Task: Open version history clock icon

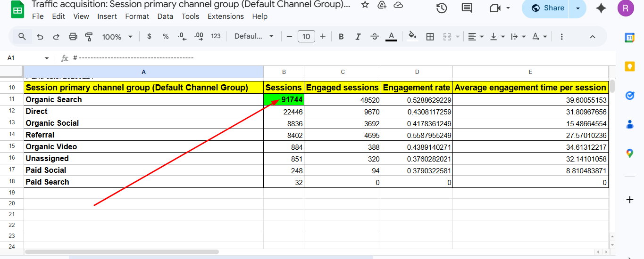Action: (x=442, y=8)
